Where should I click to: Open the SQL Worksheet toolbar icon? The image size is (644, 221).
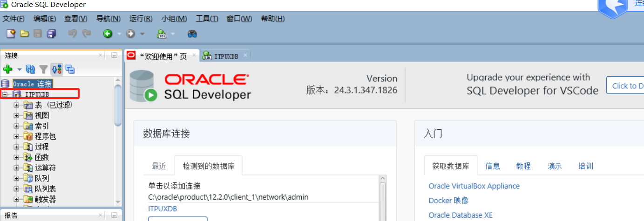(162, 33)
